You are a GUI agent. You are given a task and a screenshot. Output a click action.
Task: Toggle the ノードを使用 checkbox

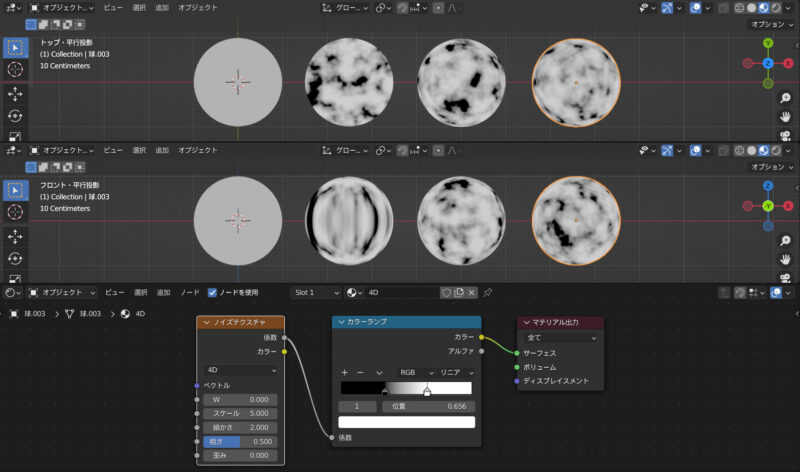pyautogui.click(x=212, y=292)
